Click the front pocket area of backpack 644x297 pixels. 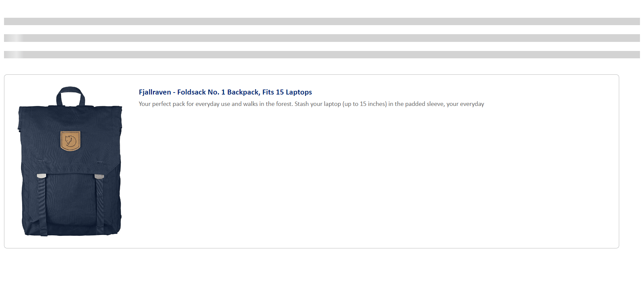point(71,201)
